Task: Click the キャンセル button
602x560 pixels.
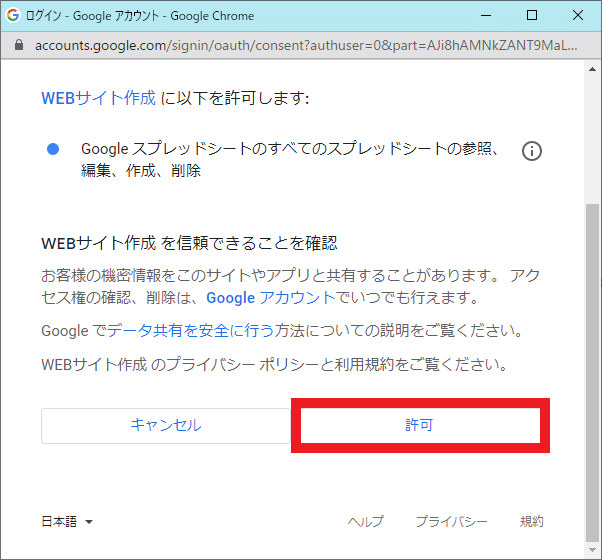Action: tap(165, 426)
